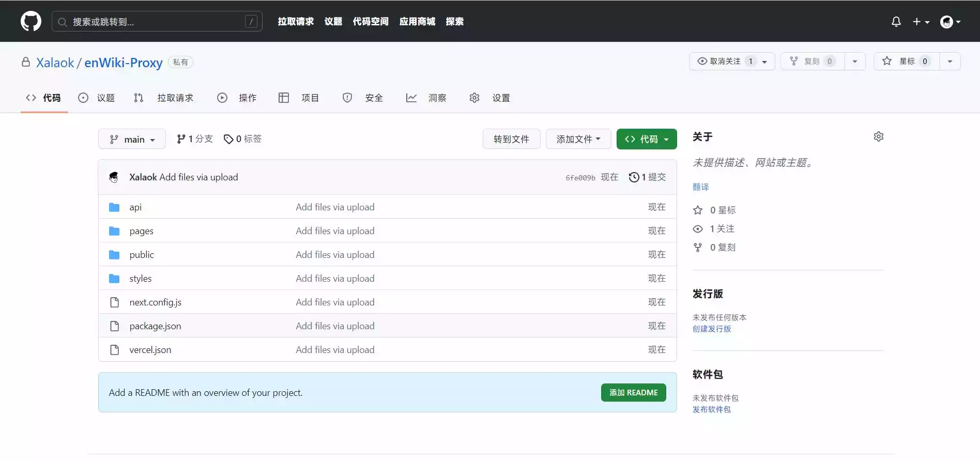Switch to the 设置 tab

490,98
